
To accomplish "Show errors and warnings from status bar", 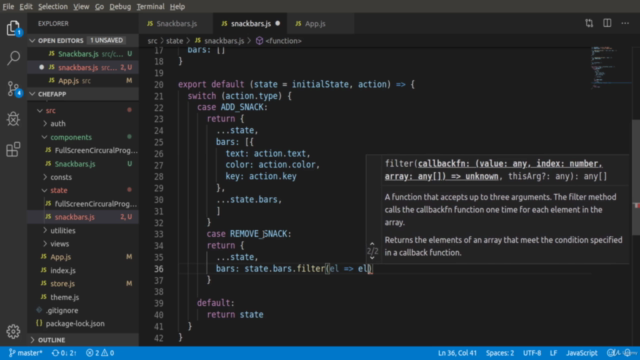I will click(100, 353).
